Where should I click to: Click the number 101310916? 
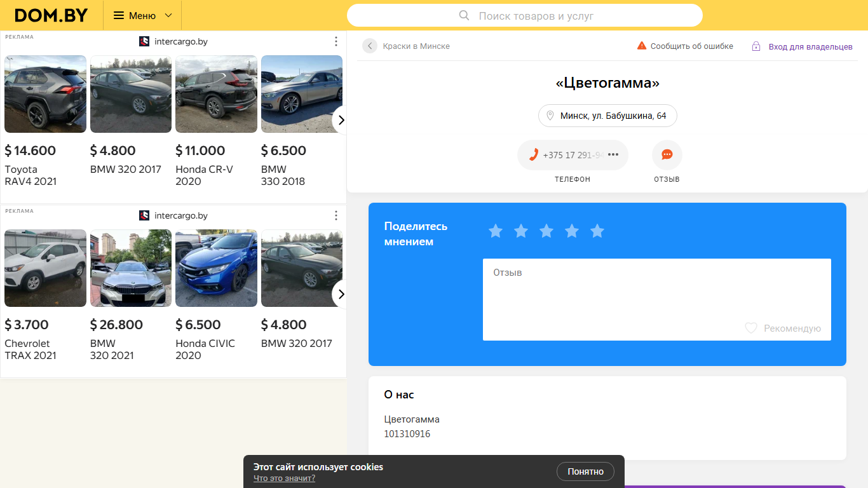pos(407,434)
